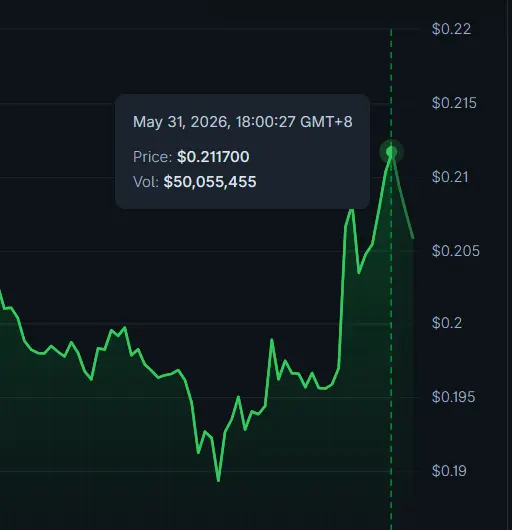
Task: Click the $0.195 price axis label
Action: 453,397
